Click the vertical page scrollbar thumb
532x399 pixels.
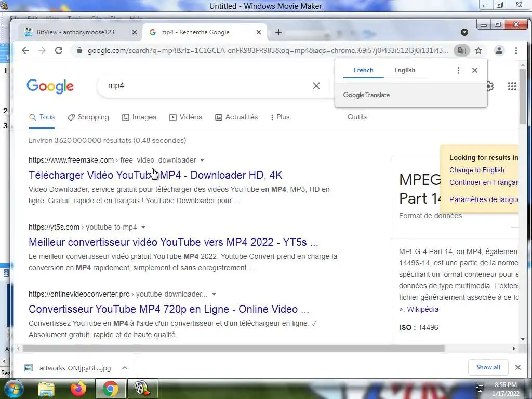(x=523, y=97)
